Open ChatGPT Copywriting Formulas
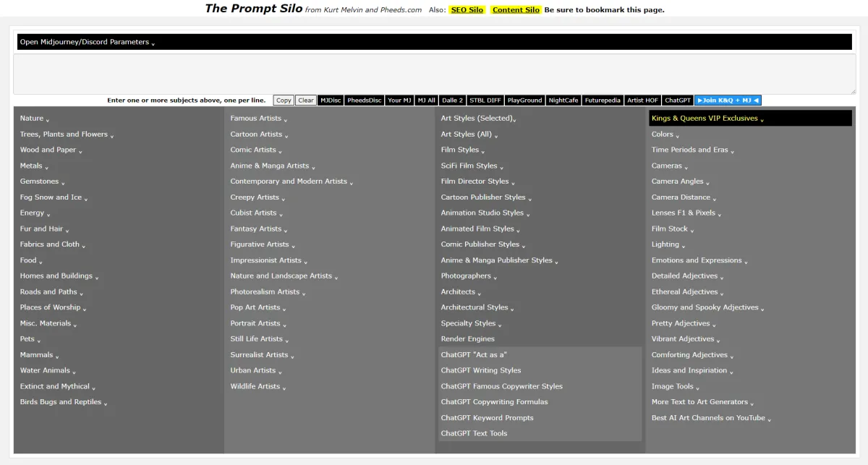 495,402
